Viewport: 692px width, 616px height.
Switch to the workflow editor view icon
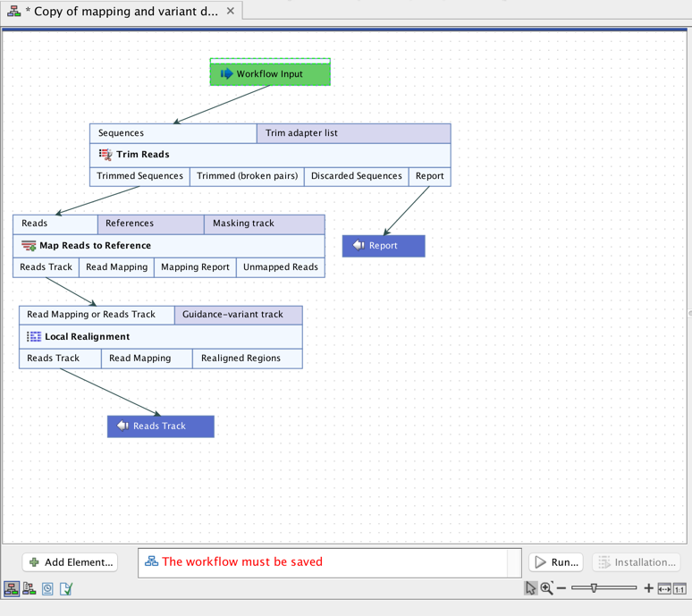[x=12, y=588]
